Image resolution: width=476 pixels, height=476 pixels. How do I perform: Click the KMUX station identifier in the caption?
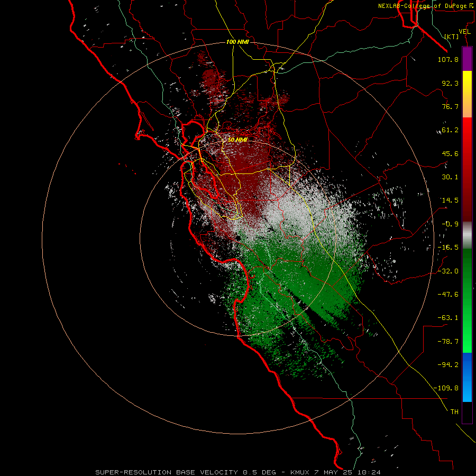point(300,472)
